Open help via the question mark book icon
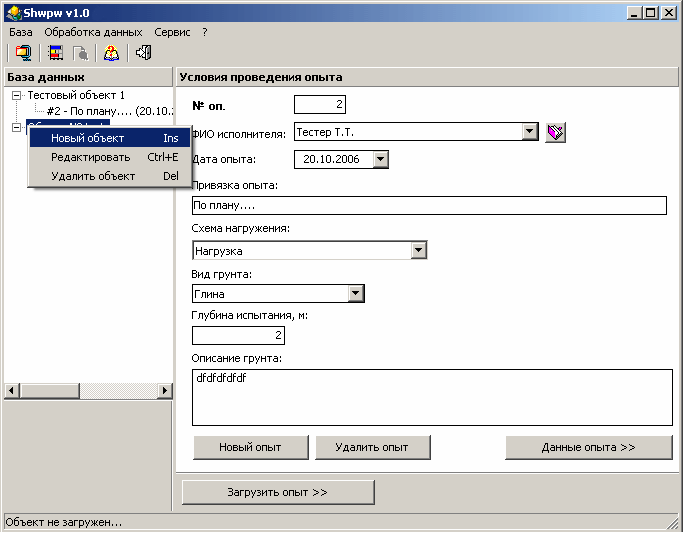Image resolution: width=683 pixels, height=533 pixels. tap(112, 53)
